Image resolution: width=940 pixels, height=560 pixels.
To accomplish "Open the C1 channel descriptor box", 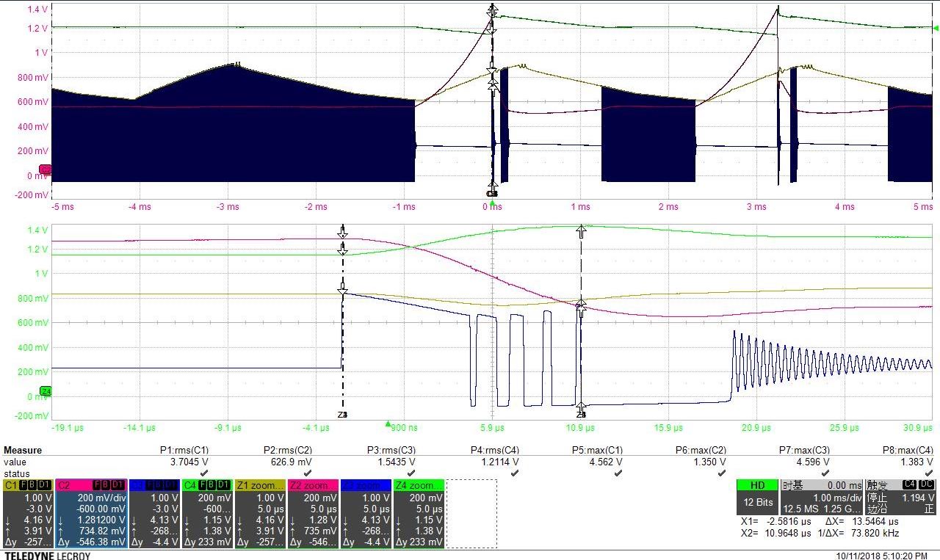I will point(27,514).
